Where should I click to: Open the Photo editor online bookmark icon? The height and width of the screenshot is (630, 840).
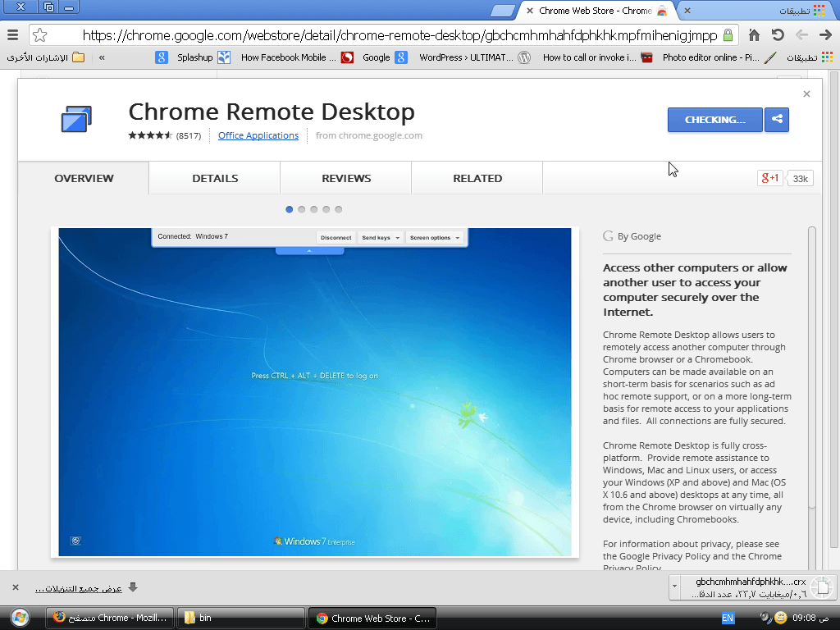(770, 57)
